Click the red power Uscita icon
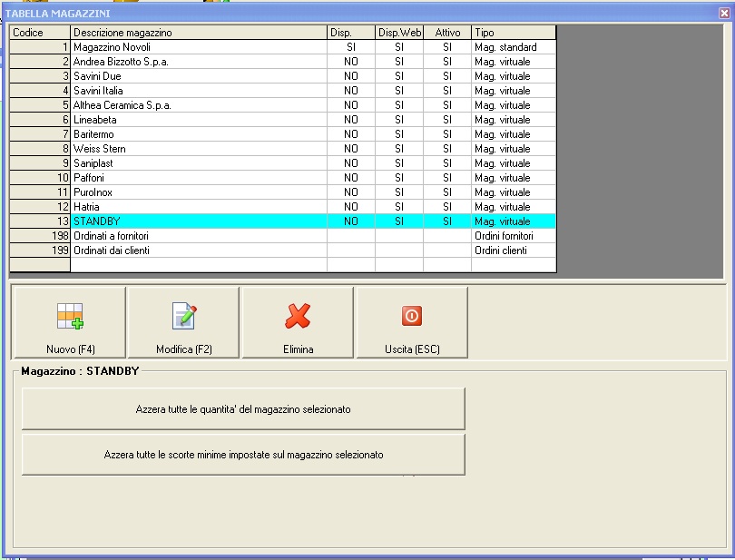This screenshot has width=735, height=560. tap(412, 316)
